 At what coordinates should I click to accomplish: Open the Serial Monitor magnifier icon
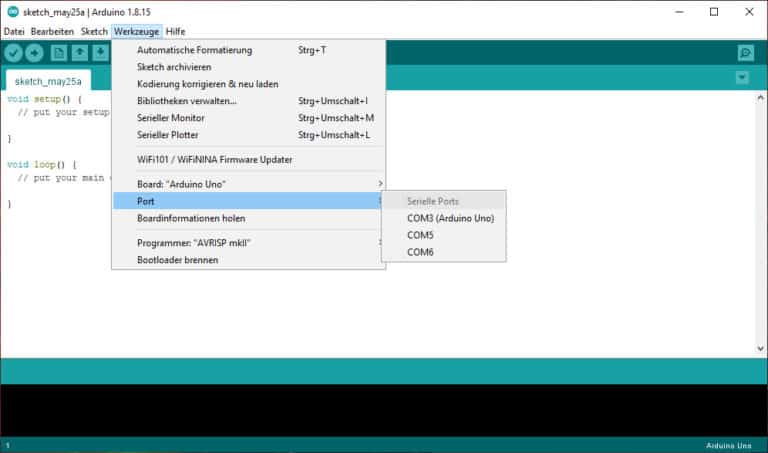[745, 53]
